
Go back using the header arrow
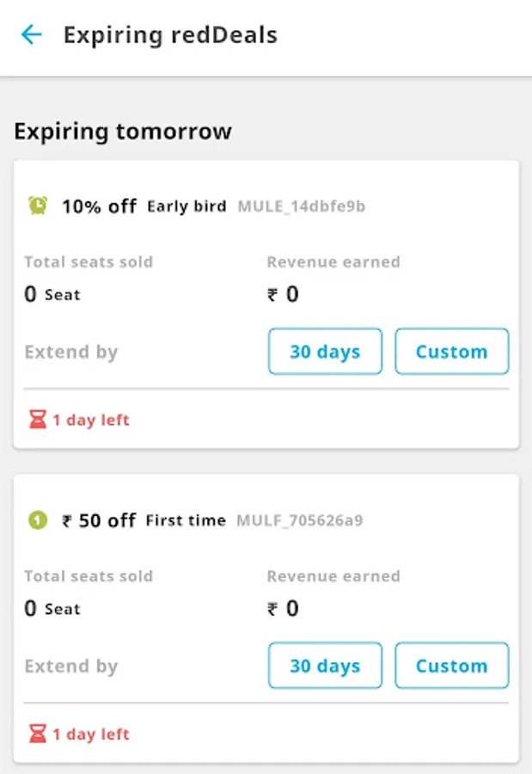pos(32,35)
